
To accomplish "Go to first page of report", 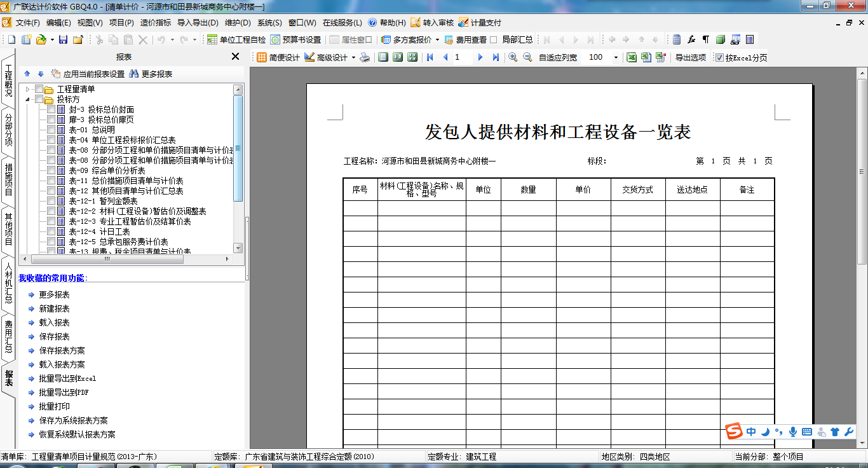I will click(430, 57).
